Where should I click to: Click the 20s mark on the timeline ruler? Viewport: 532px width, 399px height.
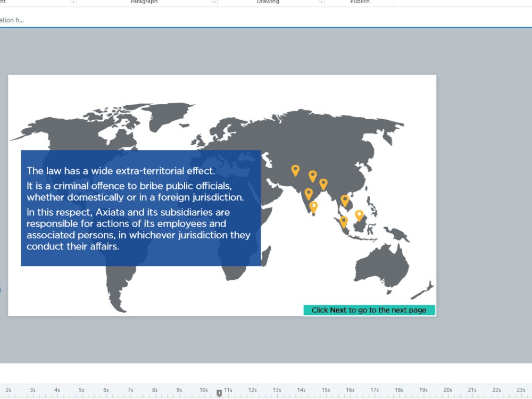[447, 390]
